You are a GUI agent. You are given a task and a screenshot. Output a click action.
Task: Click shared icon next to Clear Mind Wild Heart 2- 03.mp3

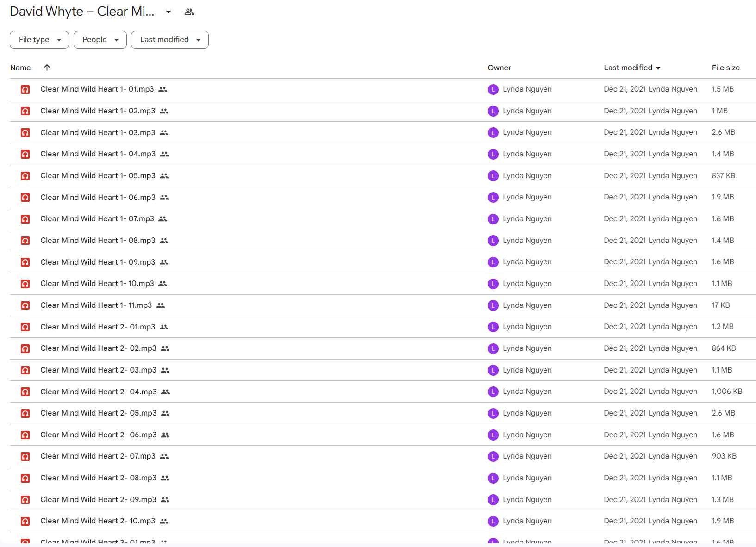point(165,370)
